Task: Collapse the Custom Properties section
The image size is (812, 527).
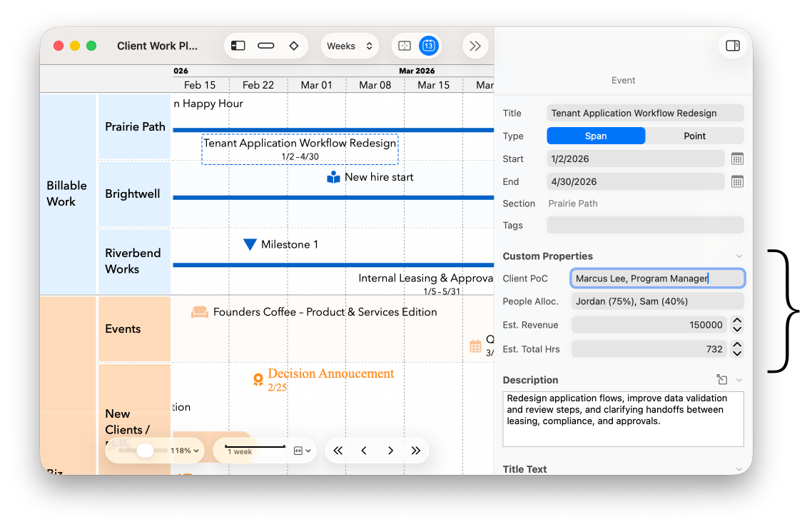Action: click(739, 256)
